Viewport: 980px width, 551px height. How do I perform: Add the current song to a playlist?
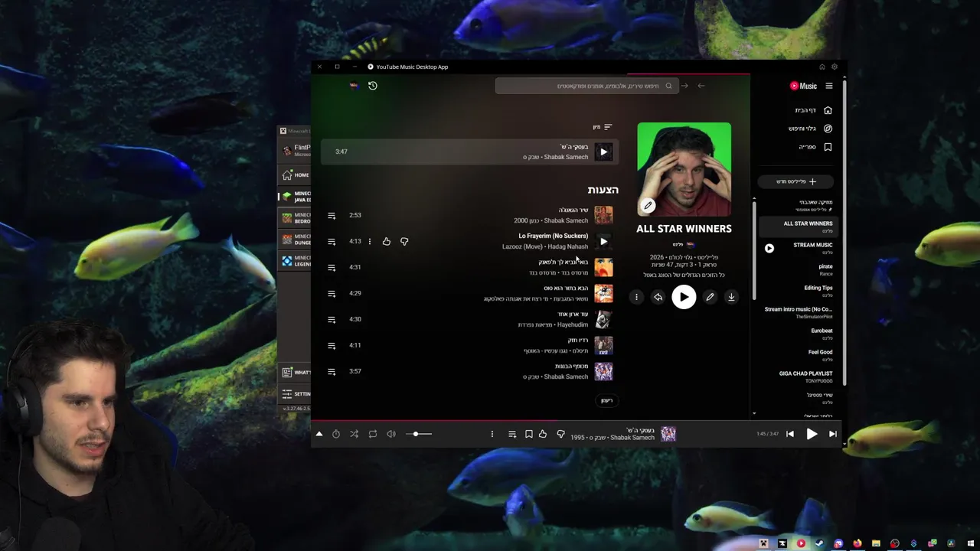coord(512,434)
